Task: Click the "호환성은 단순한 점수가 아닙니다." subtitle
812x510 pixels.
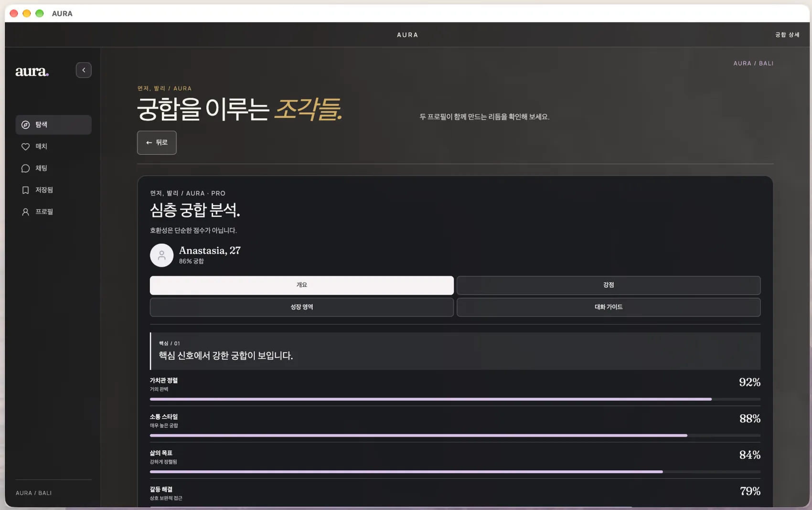Action: pos(193,230)
